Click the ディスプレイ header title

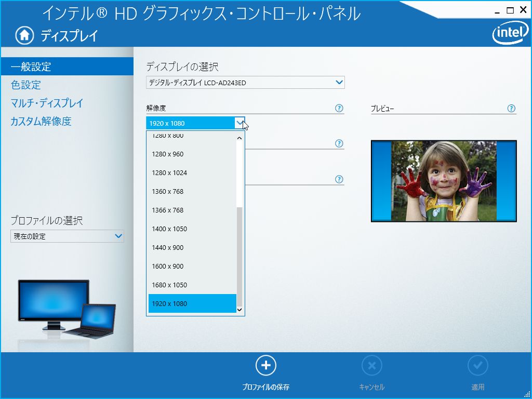[70, 36]
